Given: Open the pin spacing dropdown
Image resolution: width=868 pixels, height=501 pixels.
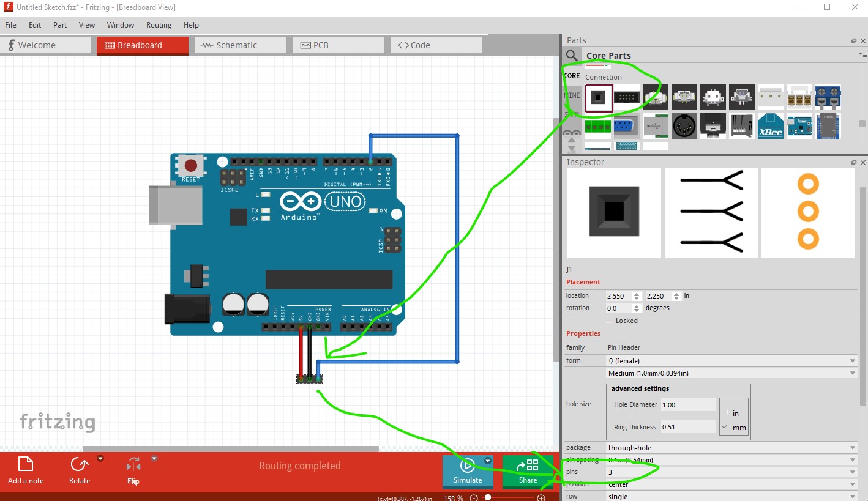Looking at the screenshot, I should pyautogui.click(x=731, y=460).
